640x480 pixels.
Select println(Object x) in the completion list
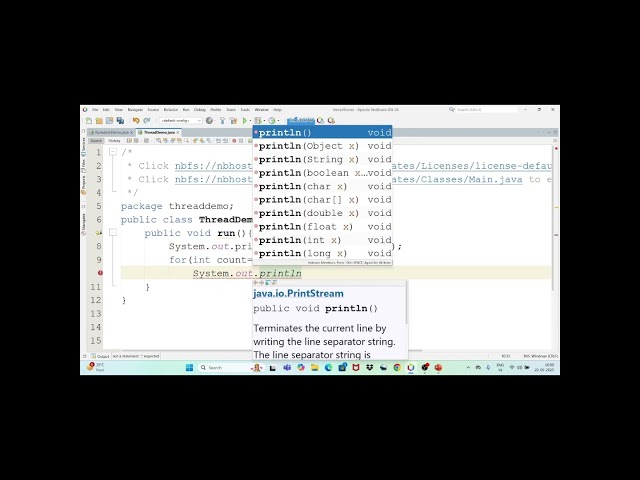(322, 146)
